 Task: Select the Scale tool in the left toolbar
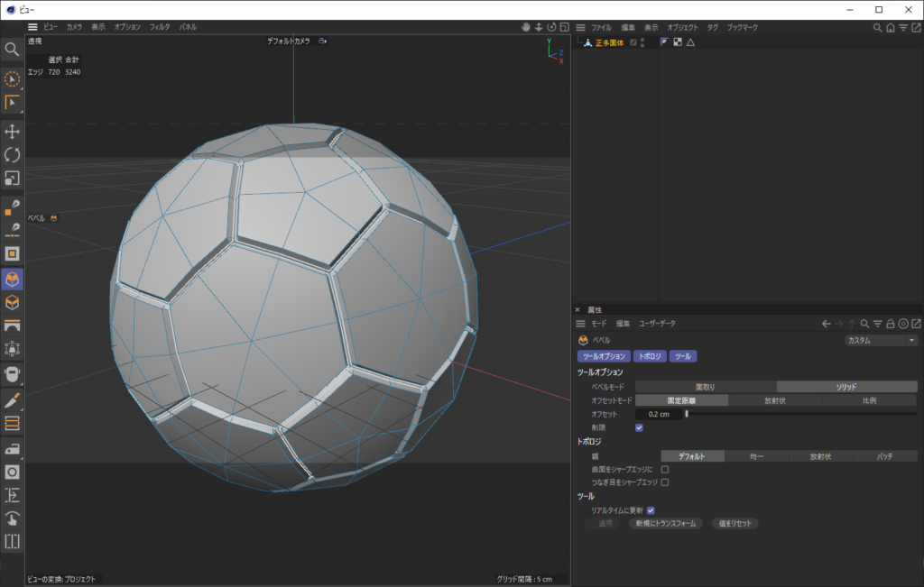tap(13, 179)
